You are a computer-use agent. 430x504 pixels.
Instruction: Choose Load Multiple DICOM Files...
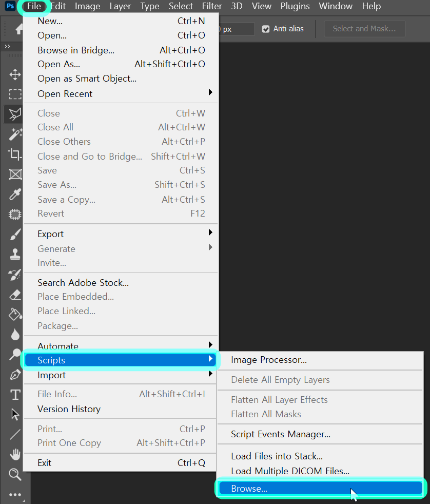click(x=320, y=471)
